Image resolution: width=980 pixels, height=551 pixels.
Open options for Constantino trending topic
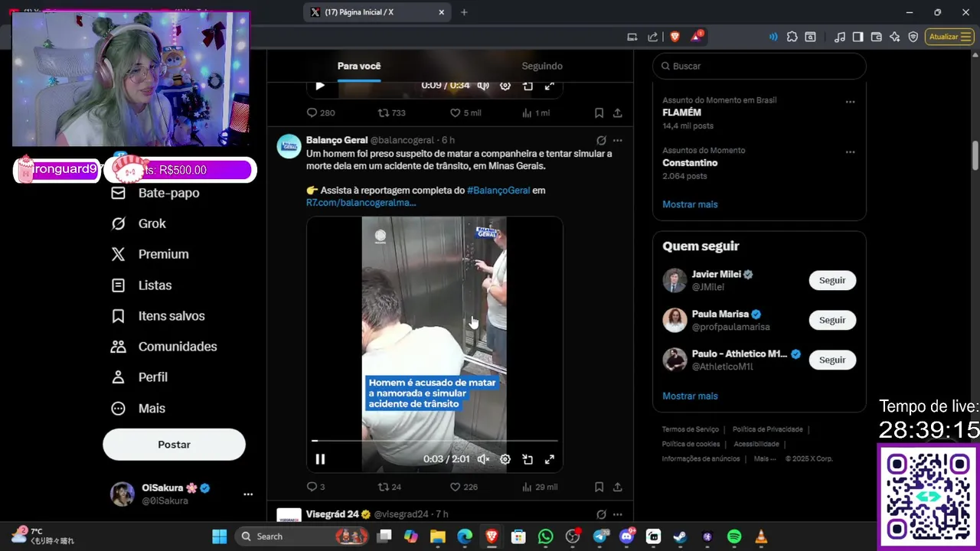pos(850,152)
